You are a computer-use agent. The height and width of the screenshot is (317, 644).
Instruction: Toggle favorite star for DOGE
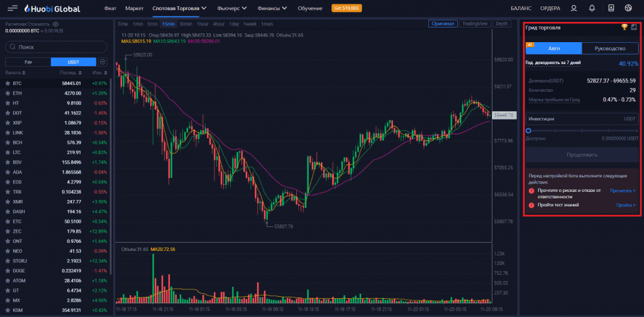(x=8, y=270)
